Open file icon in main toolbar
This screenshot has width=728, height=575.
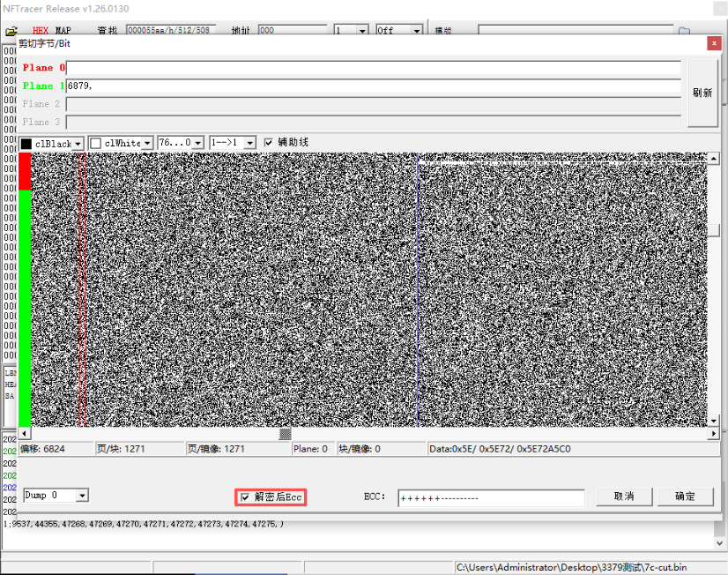click(11, 31)
